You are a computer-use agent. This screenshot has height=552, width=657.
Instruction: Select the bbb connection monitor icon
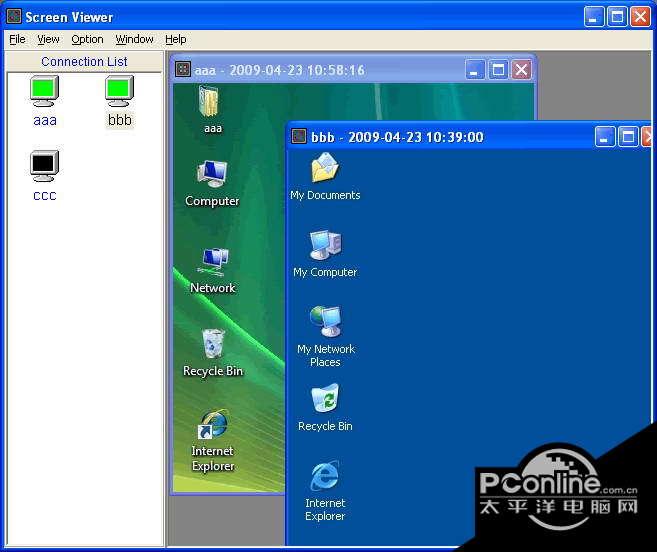119,91
